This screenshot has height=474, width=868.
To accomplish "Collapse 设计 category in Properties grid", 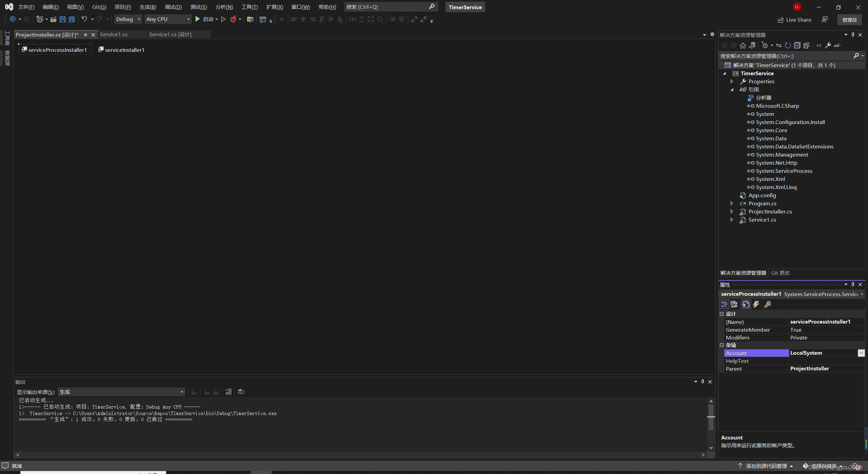I will [722, 314].
